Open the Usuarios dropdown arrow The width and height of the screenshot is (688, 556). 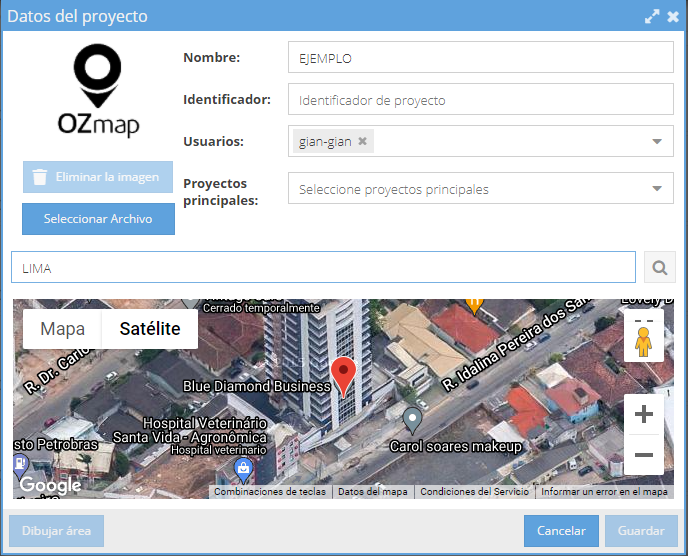tap(657, 141)
